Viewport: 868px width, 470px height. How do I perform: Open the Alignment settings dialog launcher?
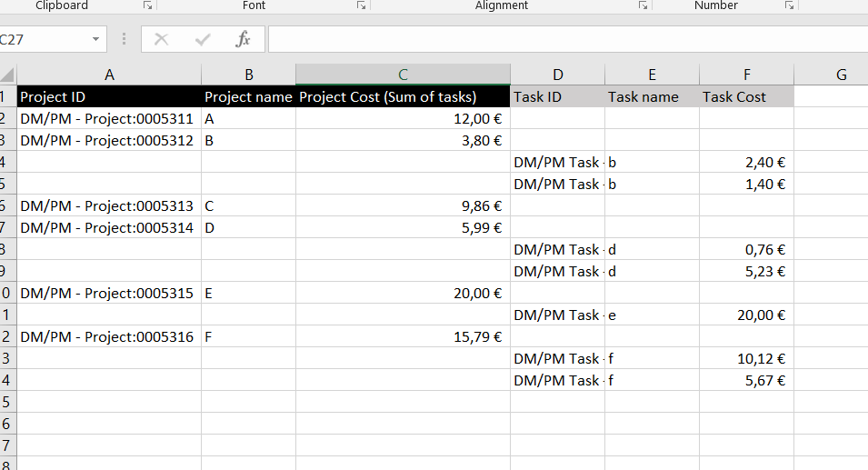click(x=643, y=5)
